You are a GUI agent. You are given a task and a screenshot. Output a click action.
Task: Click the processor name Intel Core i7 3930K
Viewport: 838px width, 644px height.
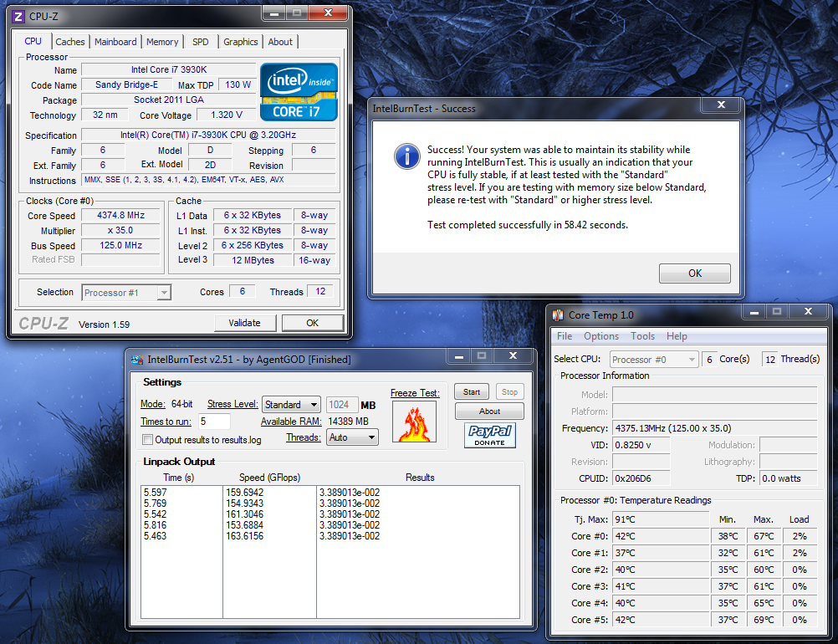pyautogui.click(x=169, y=69)
